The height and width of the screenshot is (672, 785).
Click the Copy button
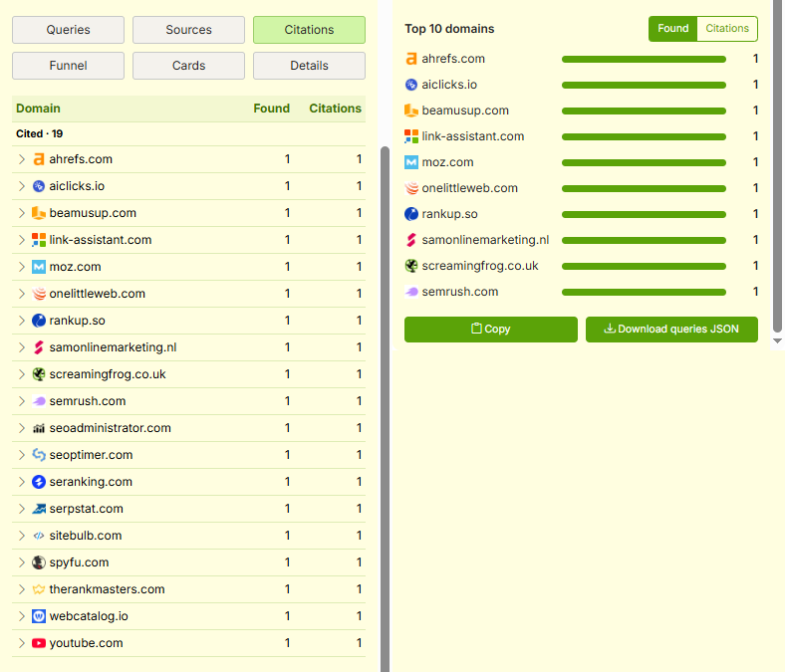click(490, 330)
